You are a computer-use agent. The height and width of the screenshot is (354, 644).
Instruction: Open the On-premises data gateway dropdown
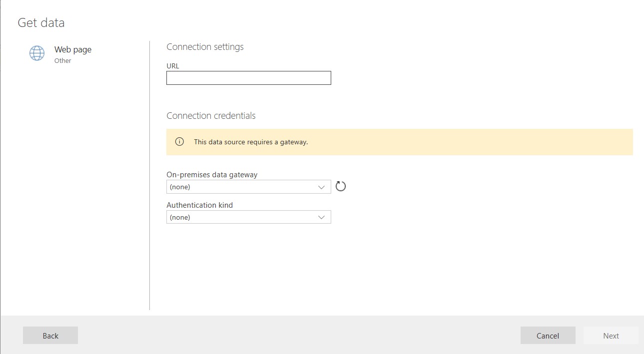(248, 187)
